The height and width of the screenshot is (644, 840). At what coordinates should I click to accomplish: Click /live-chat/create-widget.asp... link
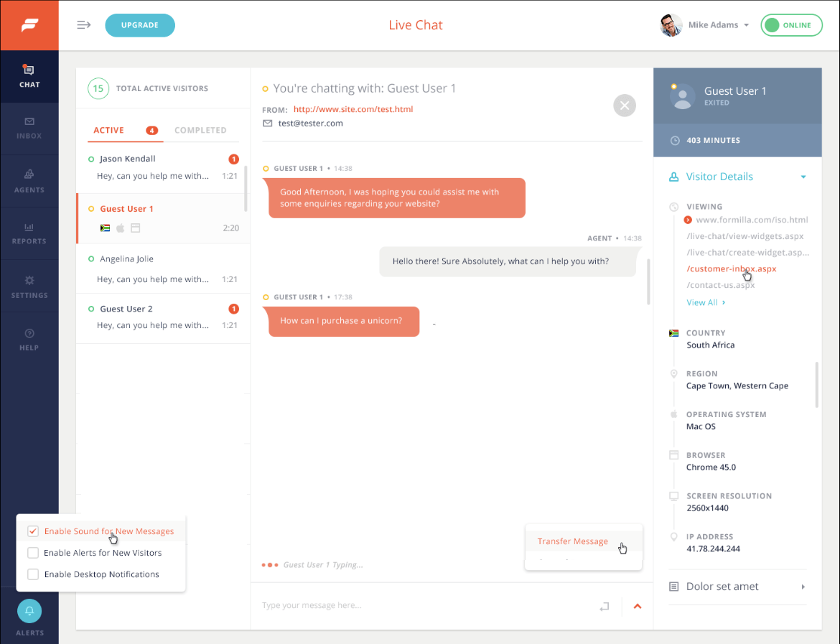[748, 252]
